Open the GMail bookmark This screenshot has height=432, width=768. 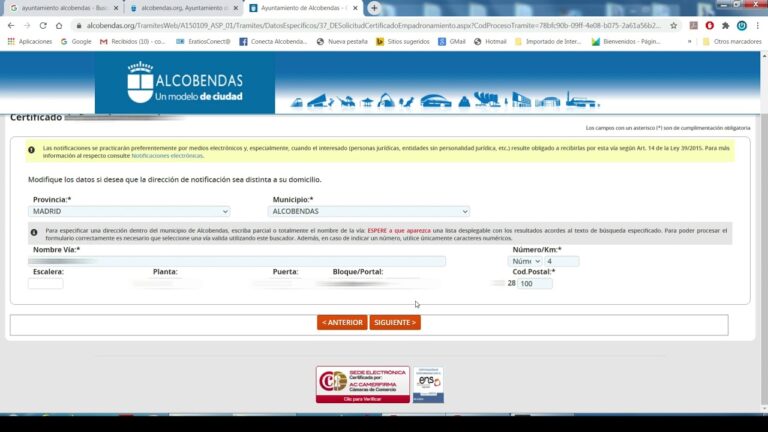tap(452, 42)
